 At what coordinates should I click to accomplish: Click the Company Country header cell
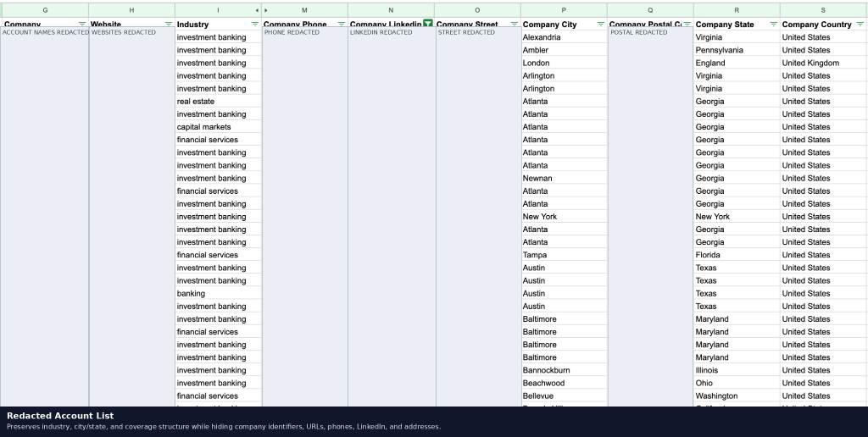(822, 24)
